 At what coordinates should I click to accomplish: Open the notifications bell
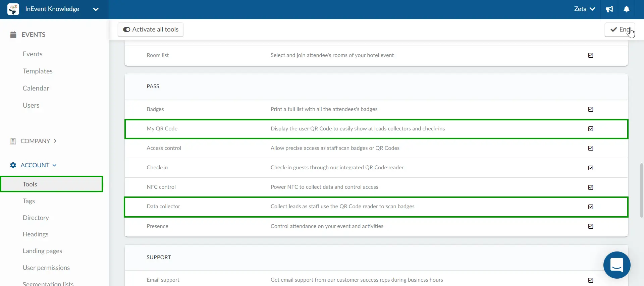(x=626, y=9)
